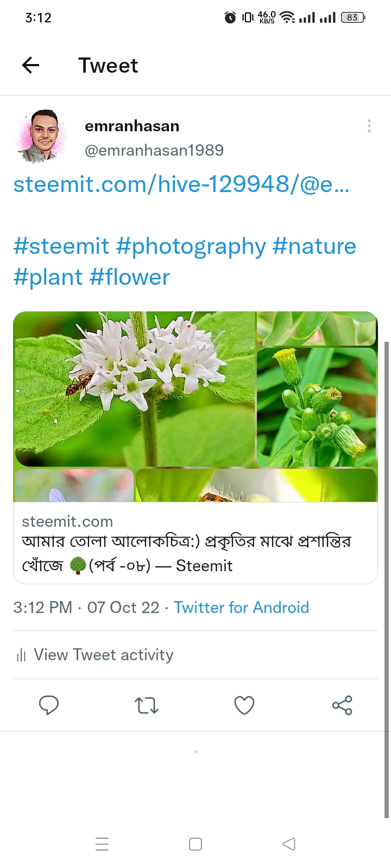Tap the share icon

pos(342,705)
